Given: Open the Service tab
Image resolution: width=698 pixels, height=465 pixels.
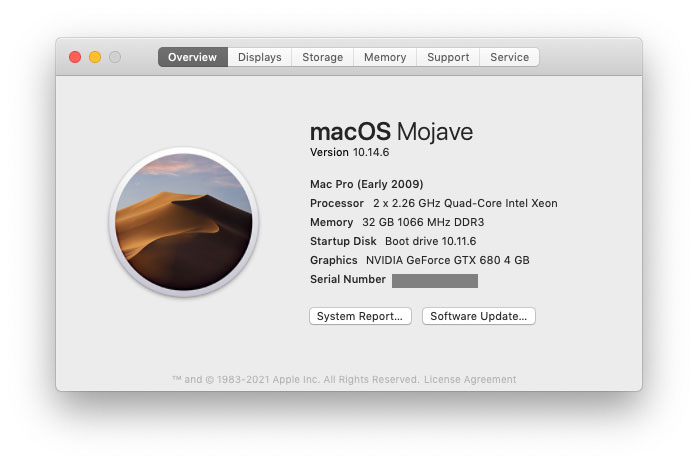Looking at the screenshot, I should point(509,57).
